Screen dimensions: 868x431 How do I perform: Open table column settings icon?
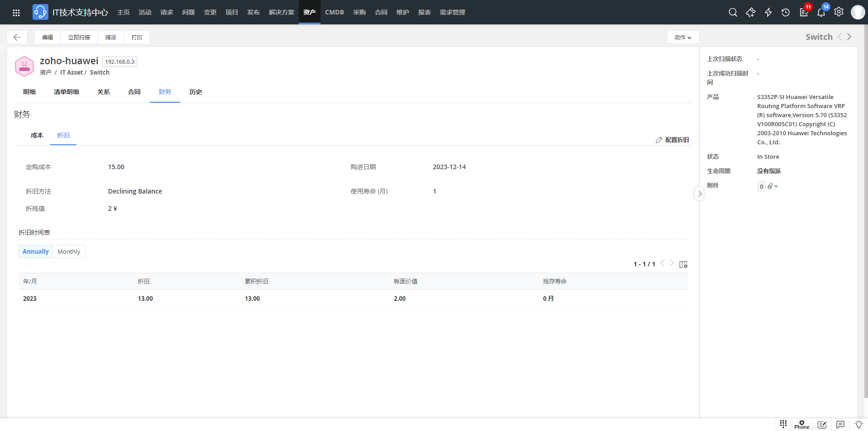[x=683, y=264]
